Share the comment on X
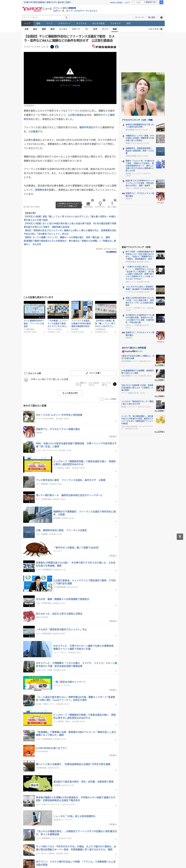Screen dimensions: 186x868 [115, 384]
